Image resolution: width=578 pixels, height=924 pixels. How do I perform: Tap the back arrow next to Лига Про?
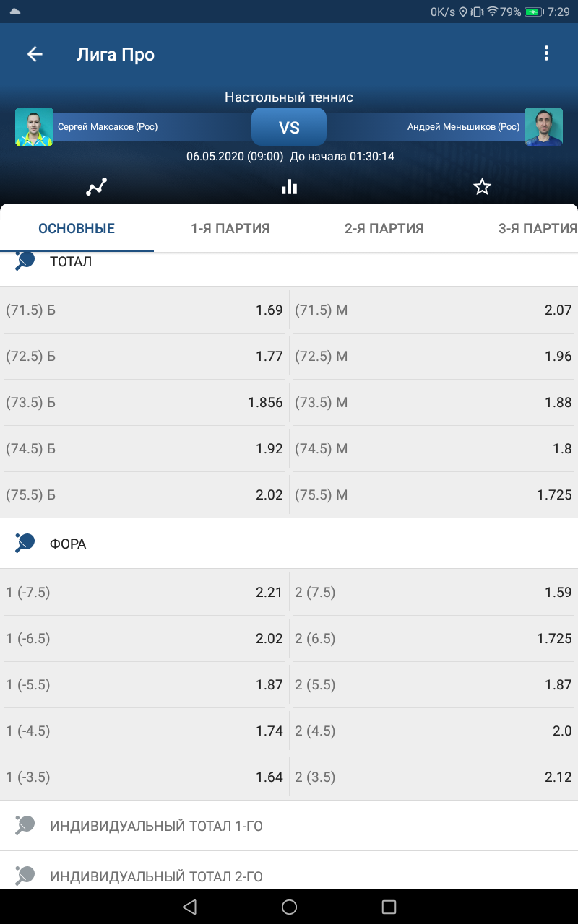[35, 54]
